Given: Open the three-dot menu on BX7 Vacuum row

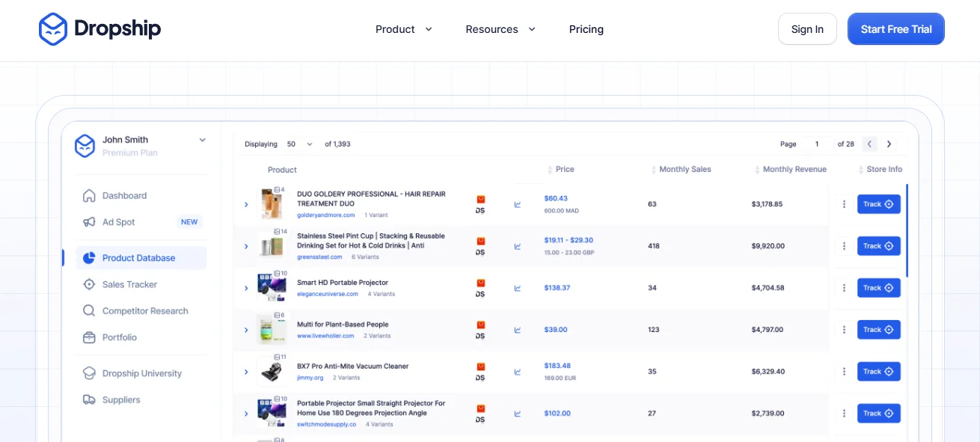Looking at the screenshot, I should [844, 371].
